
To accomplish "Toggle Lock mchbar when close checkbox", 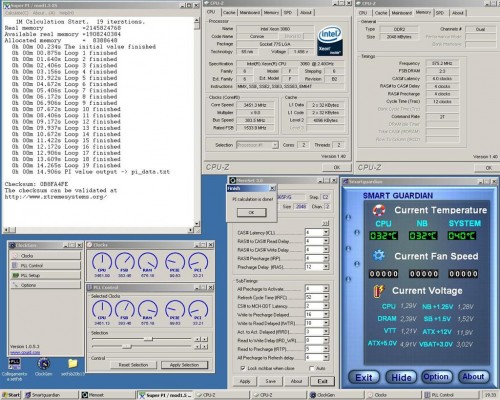I will point(243,368).
